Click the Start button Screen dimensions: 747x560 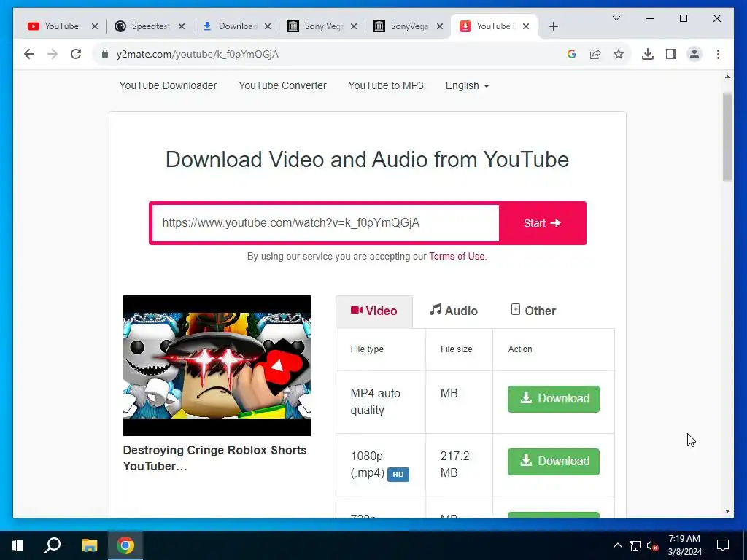(x=542, y=223)
